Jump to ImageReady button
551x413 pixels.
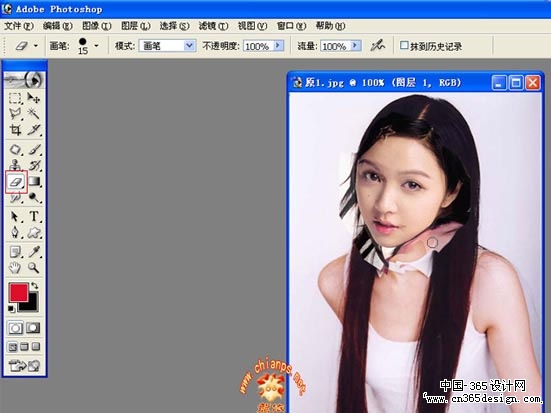click(x=24, y=366)
